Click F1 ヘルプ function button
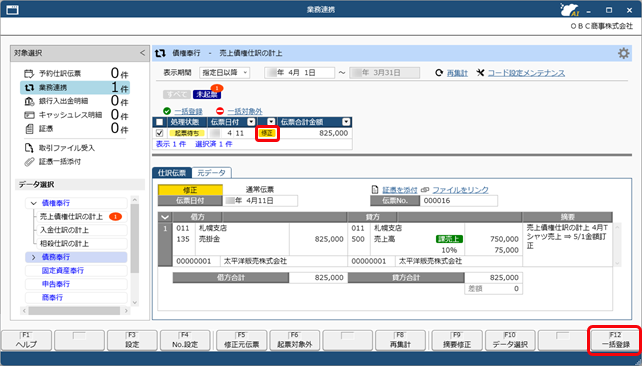 [27, 341]
